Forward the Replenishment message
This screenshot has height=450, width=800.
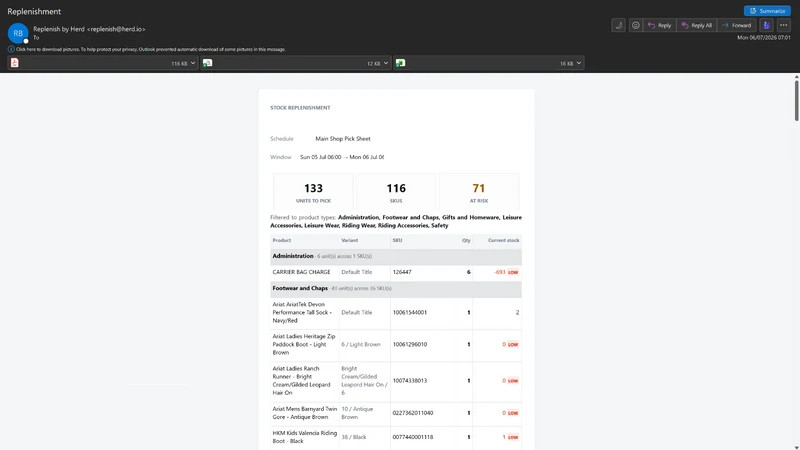click(736, 25)
